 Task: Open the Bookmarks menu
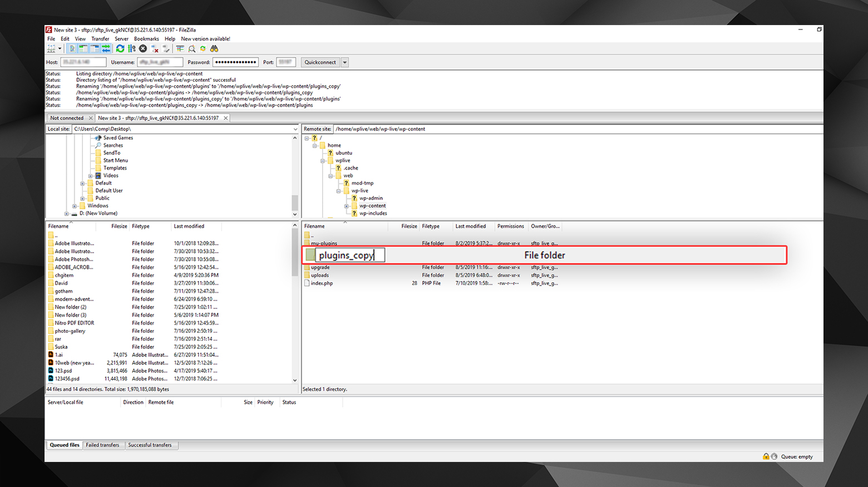pyautogui.click(x=146, y=39)
